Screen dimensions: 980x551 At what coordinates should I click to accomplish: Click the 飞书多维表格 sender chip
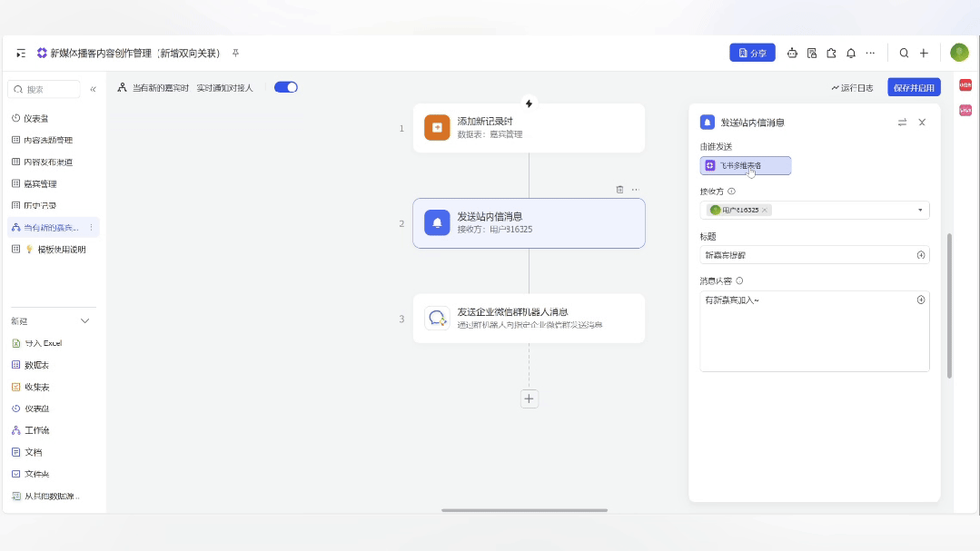(x=745, y=165)
